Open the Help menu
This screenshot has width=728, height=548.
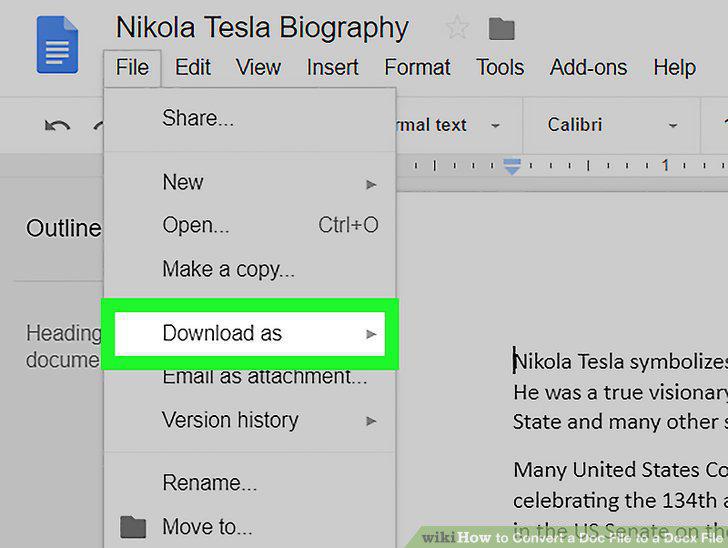(x=674, y=68)
